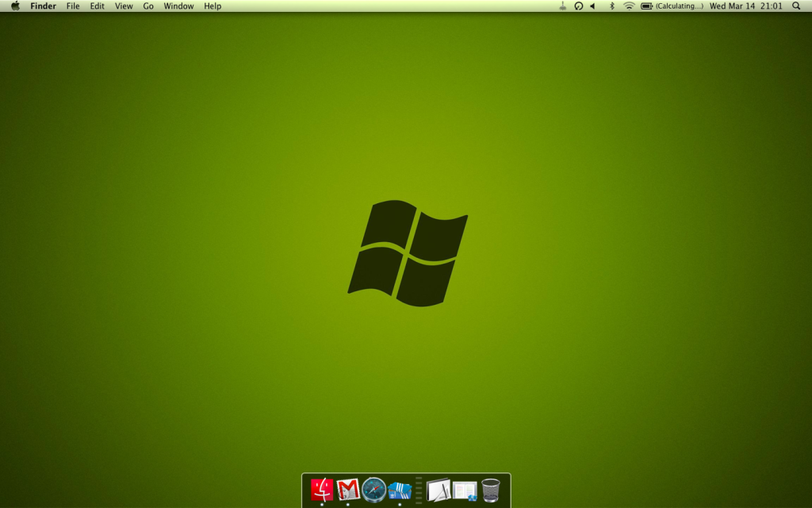Open Spotlight search magnifier
Image resolution: width=812 pixels, height=508 pixels.
pos(796,6)
